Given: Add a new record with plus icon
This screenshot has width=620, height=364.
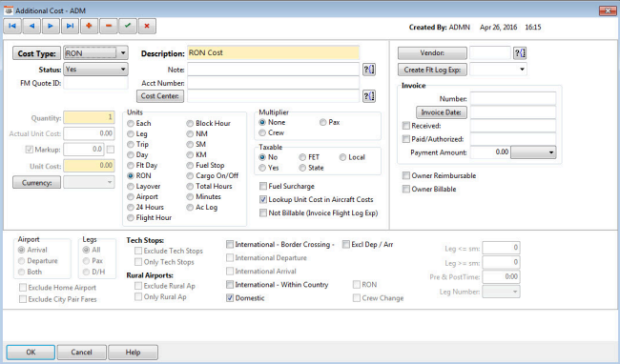Looking at the screenshot, I should point(89,26).
